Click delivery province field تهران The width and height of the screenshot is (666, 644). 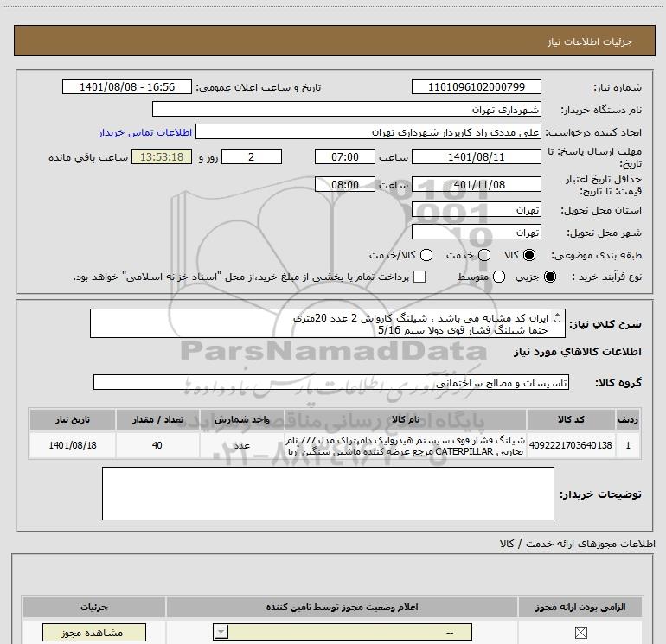tap(476, 210)
